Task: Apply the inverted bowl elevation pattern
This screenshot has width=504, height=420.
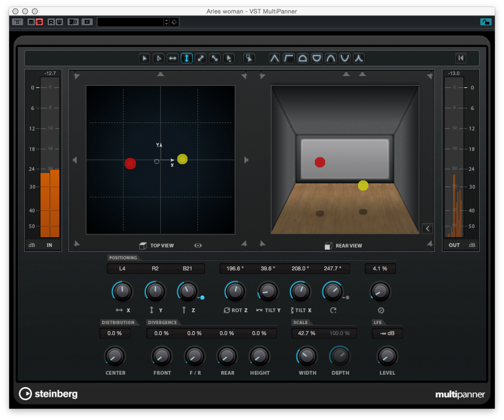Action: (x=317, y=58)
